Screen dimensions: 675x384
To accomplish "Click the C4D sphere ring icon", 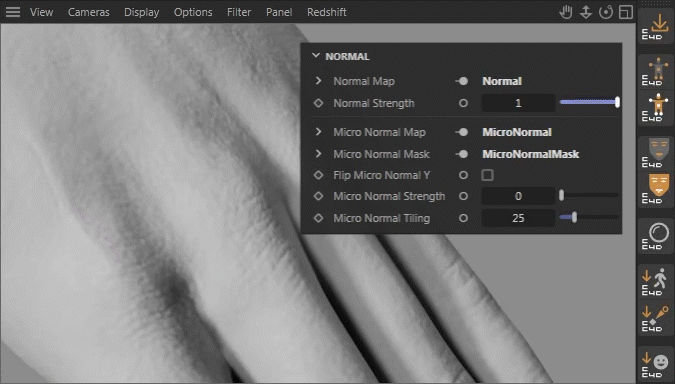I will [656, 236].
